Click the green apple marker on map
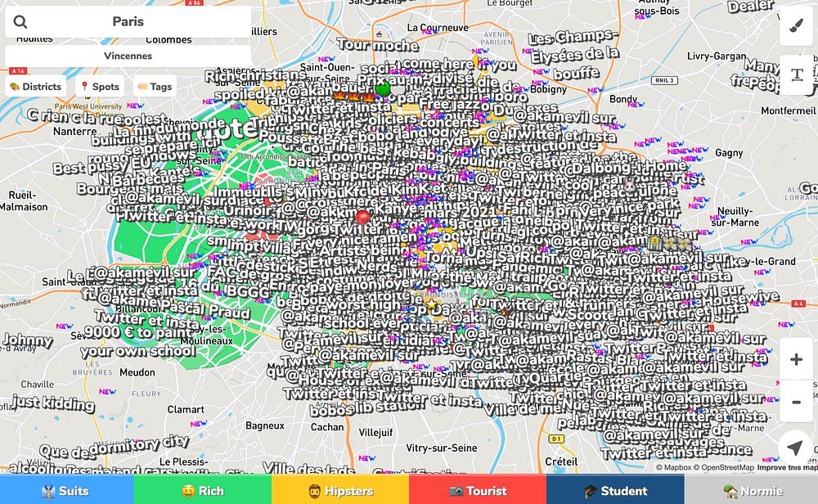 tap(382, 88)
